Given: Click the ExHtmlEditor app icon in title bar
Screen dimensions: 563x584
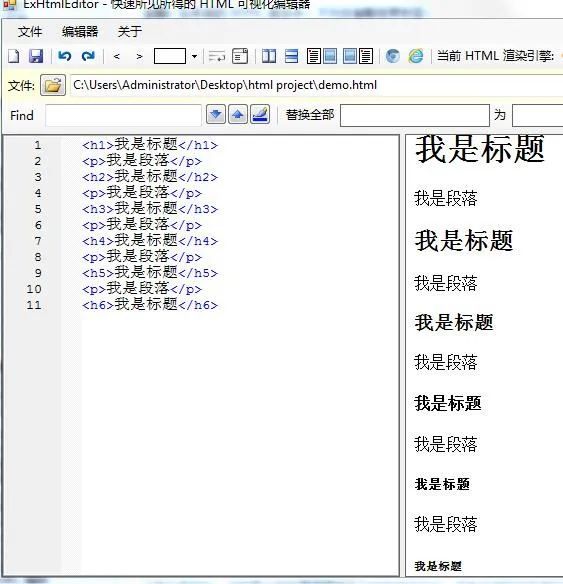Looking at the screenshot, I should tap(10, 4).
